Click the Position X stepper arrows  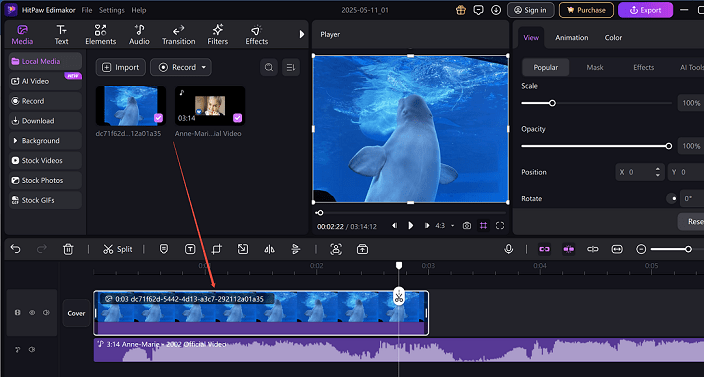click(658, 172)
